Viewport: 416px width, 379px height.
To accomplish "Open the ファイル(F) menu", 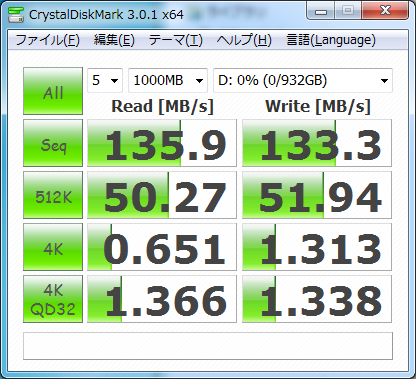I will [x=48, y=40].
